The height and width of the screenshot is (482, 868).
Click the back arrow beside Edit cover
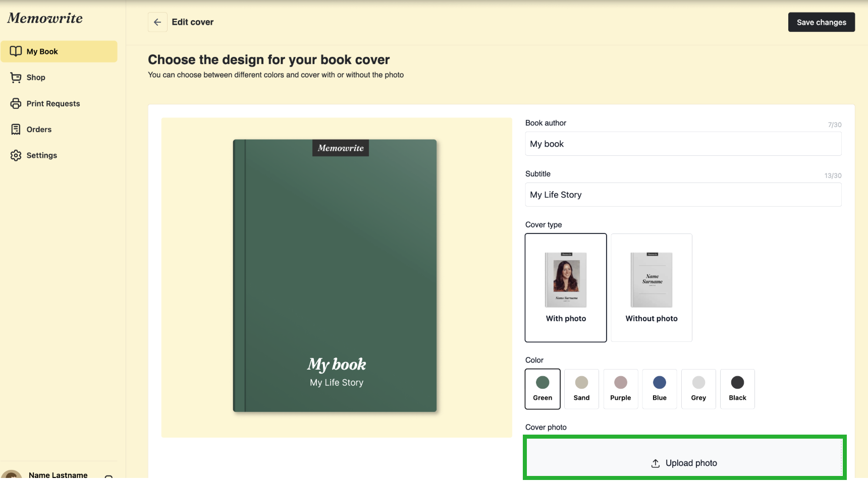click(157, 22)
